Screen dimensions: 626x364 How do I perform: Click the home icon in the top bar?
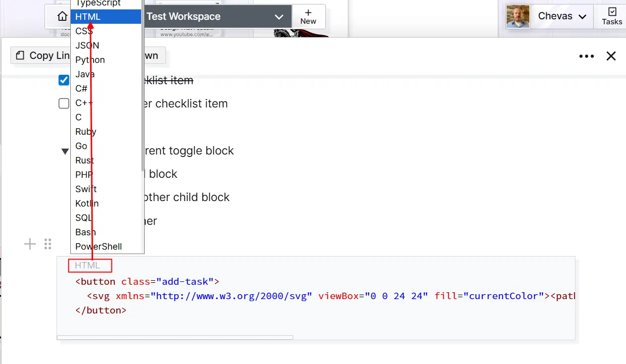point(61,16)
